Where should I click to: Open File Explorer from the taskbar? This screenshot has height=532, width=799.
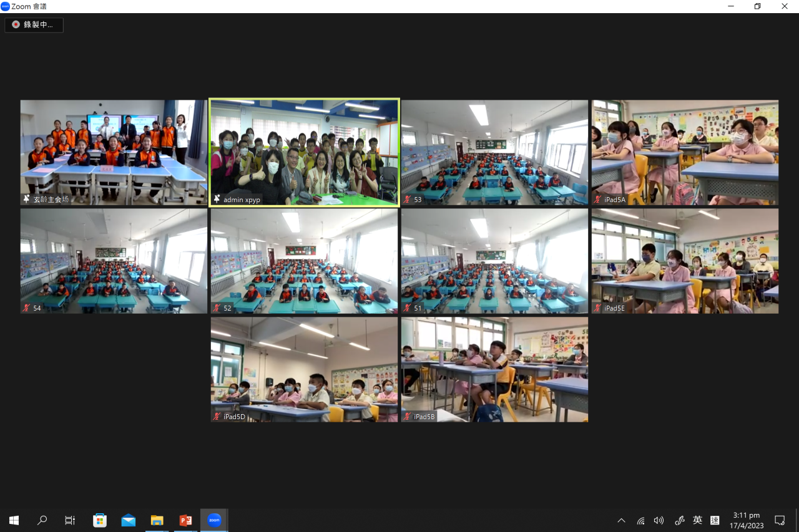pos(157,520)
